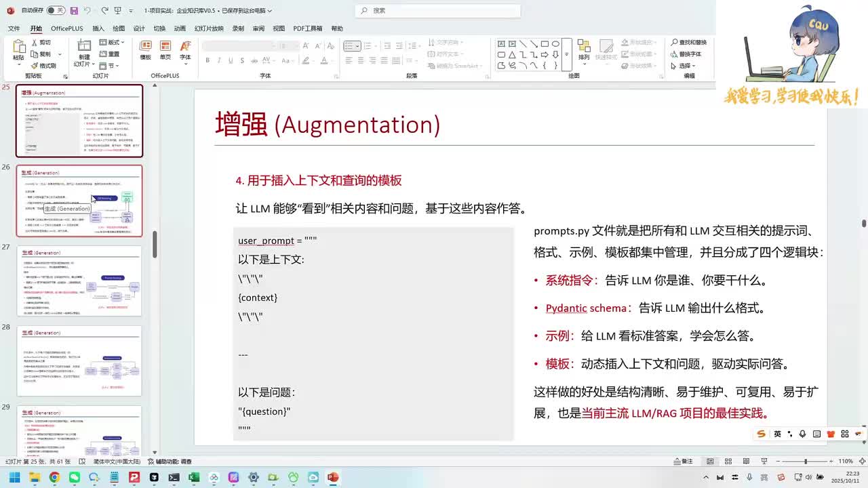Switch to the PDF工具箱 ribbon tab
Viewport: 868px width, 488px height.
pyautogui.click(x=308, y=28)
